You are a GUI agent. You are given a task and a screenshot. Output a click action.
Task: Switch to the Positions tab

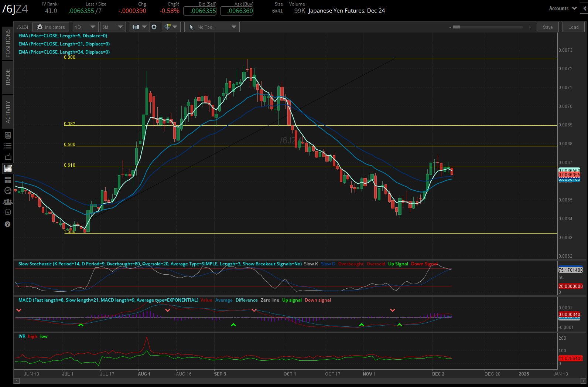[x=8, y=43]
